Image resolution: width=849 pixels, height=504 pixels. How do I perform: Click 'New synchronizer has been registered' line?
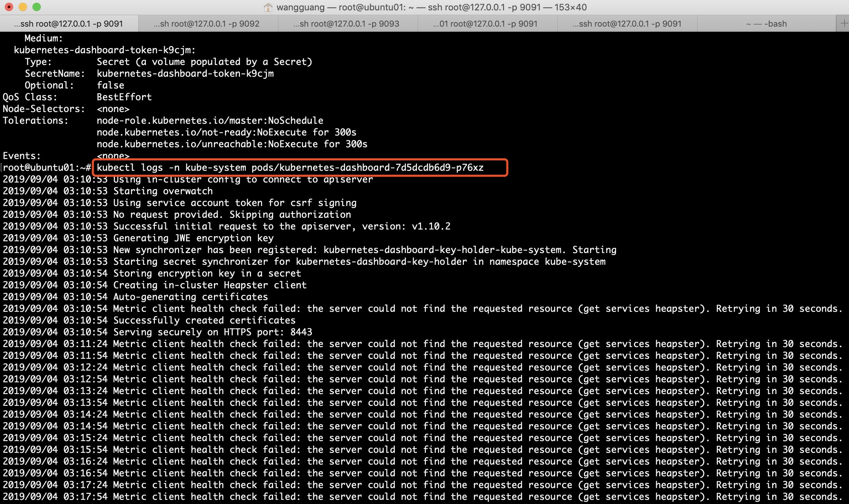[310, 250]
